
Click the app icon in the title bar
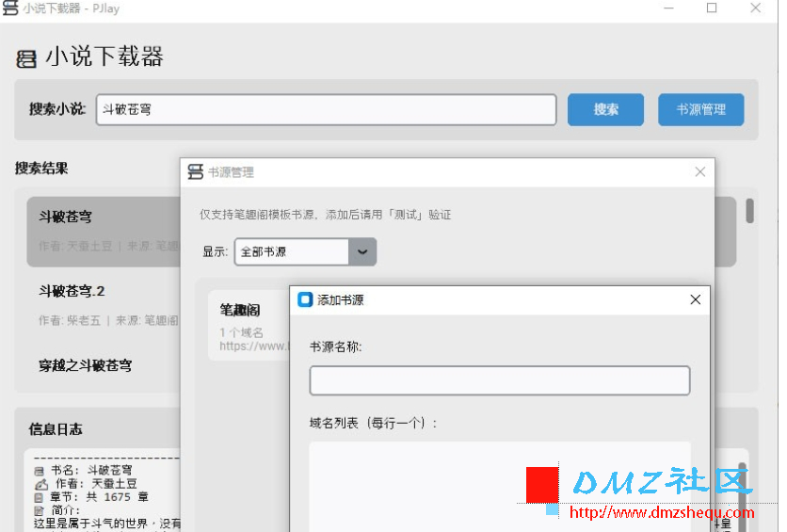10,8
